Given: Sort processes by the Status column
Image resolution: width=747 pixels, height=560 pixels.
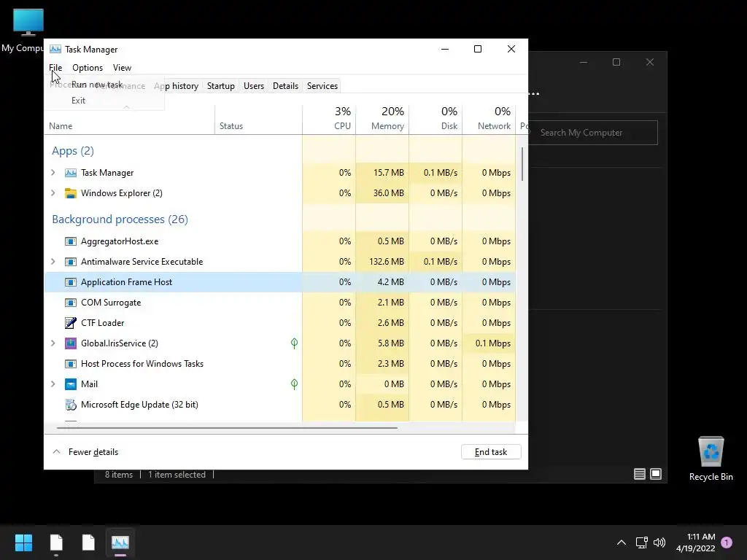Looking at the screenshot, I should (258, 120).
